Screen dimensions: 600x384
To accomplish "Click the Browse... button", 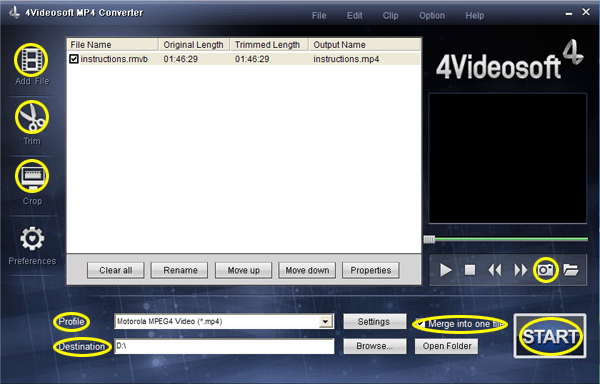I will (x=375, y=346).
